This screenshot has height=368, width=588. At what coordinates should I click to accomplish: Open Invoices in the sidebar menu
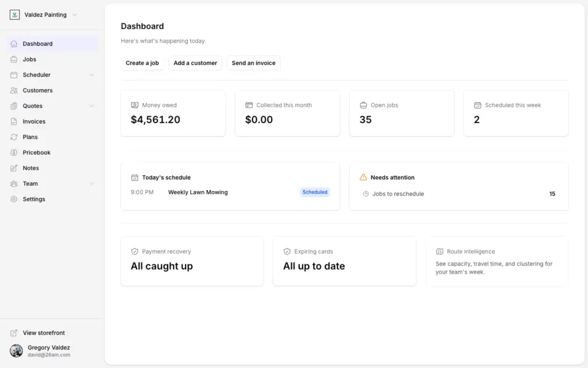53,121
